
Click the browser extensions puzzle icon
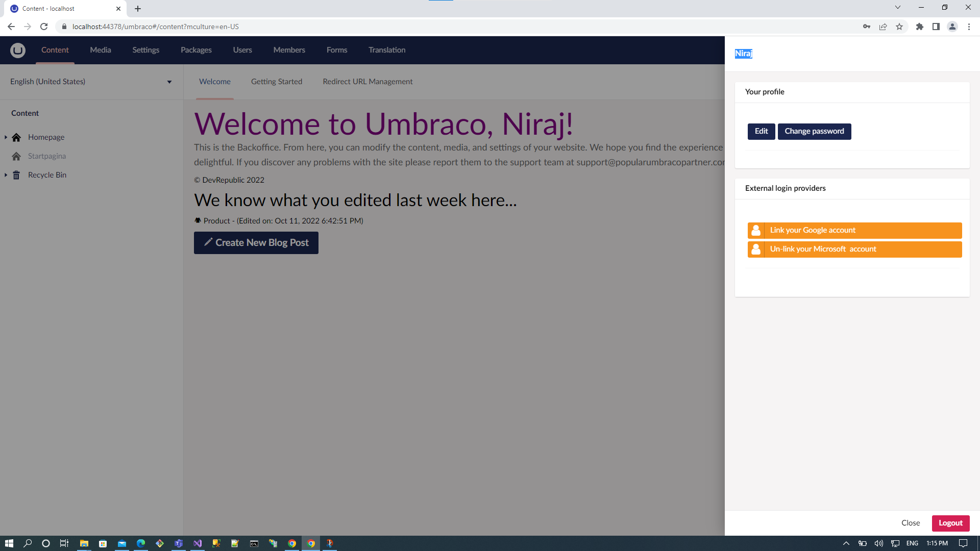pos(919,27)
